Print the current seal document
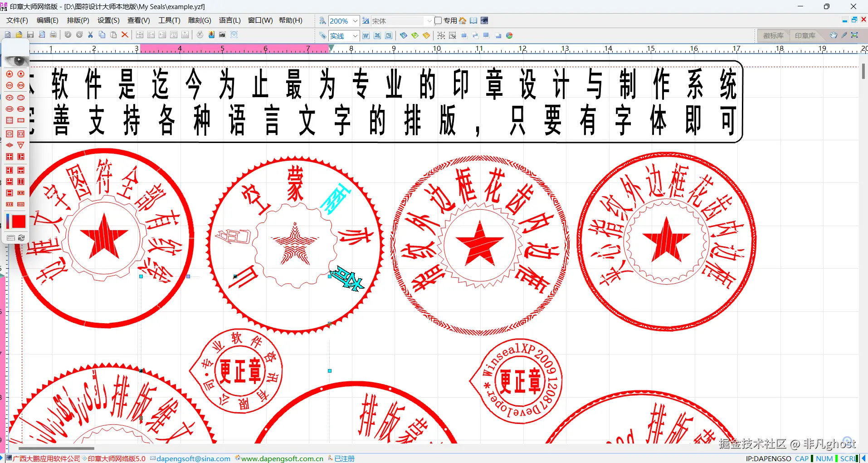Image resolution: width=868 pixels, height=463 pixels. pos(53,35)
